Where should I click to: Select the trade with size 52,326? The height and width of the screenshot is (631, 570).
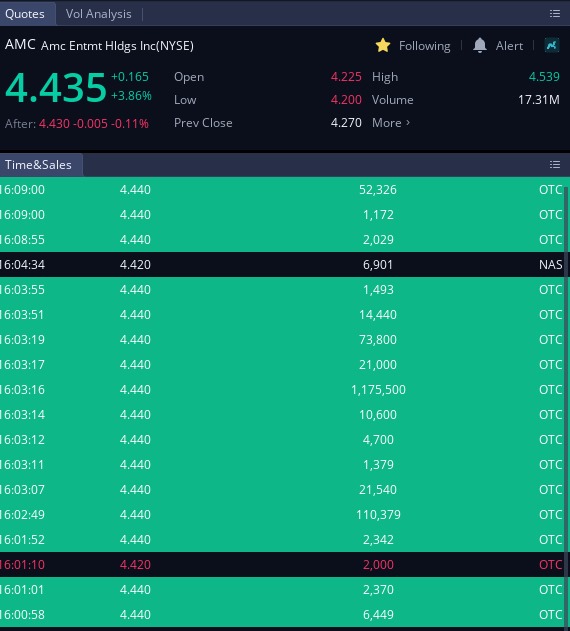pyautogui.click(x=282, y=190)
